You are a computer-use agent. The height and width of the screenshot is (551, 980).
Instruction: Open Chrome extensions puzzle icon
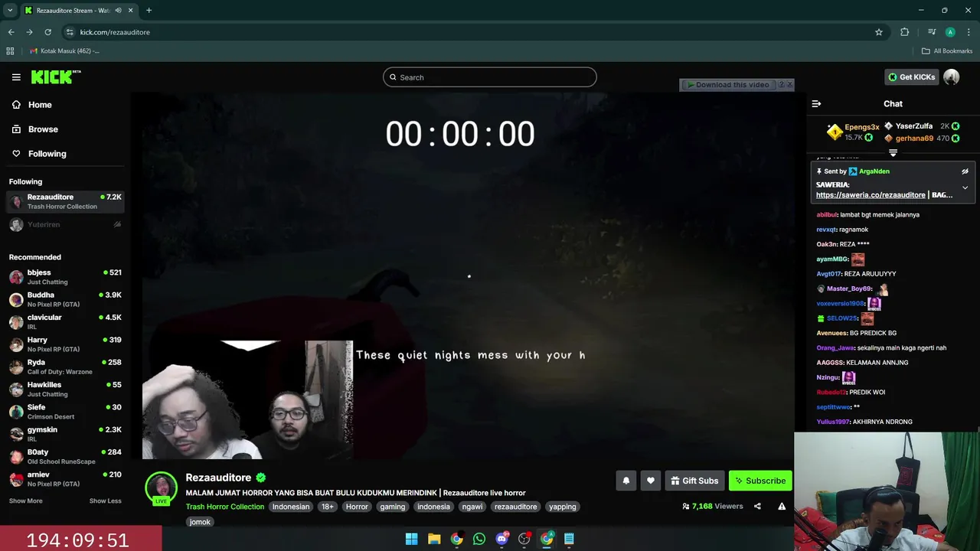click(905, 32)
